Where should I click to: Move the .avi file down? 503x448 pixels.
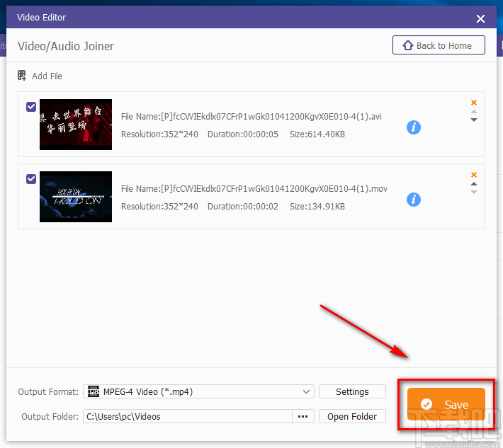click(x=474, y=120)
